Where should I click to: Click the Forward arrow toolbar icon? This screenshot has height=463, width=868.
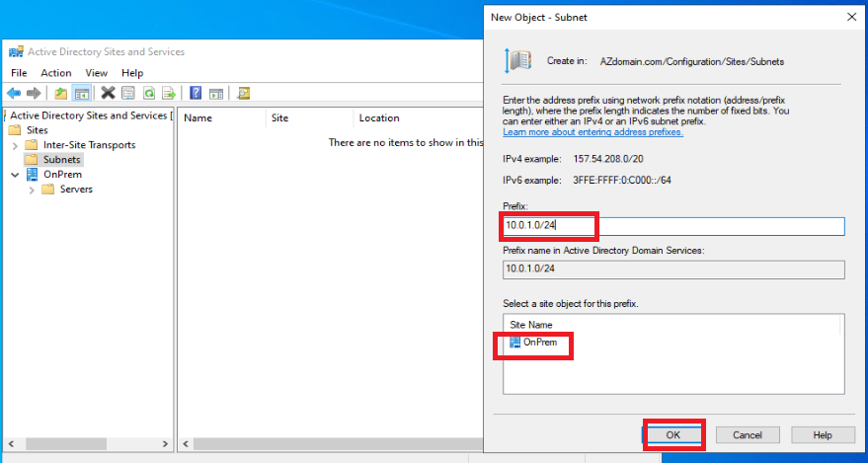pyautogui.click(x=34, y=93)
